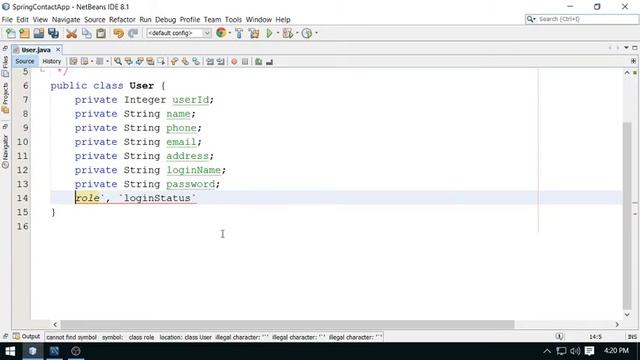Image resolution: width=640 pixels, height=360 pixels.
Task: Open the browser selection dropdown arrow
Action: pyautogui.click(x=230, y=33)
